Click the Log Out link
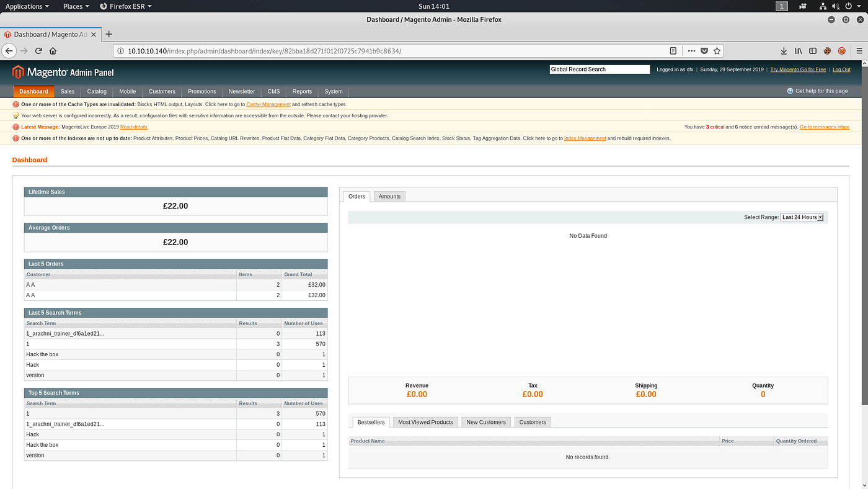Screen dimensions: 868x489 pyautogui.click(x=841, y=70)
